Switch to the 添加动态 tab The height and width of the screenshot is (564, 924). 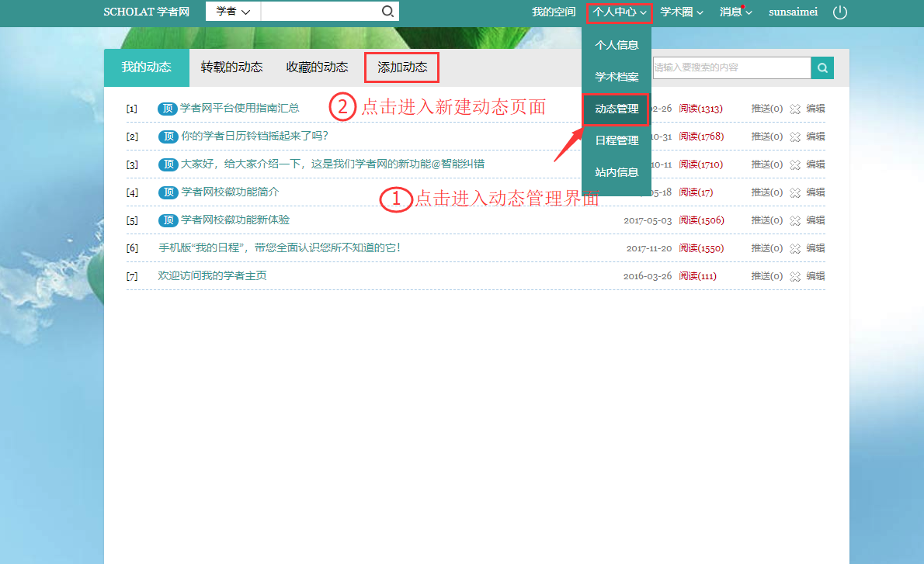pos(402,67)
